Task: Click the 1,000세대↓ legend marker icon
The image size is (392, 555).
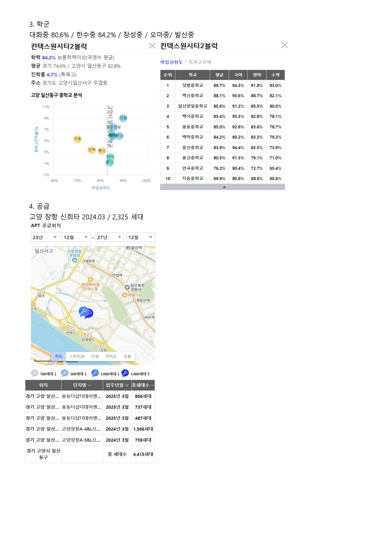Action: click(x=95, y=373)
